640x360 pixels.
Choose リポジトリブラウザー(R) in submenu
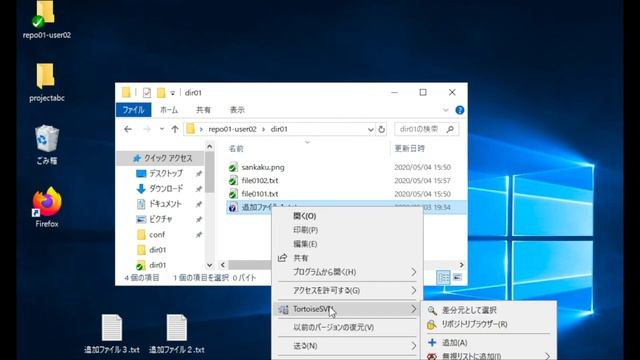click(x=488, y=324)
